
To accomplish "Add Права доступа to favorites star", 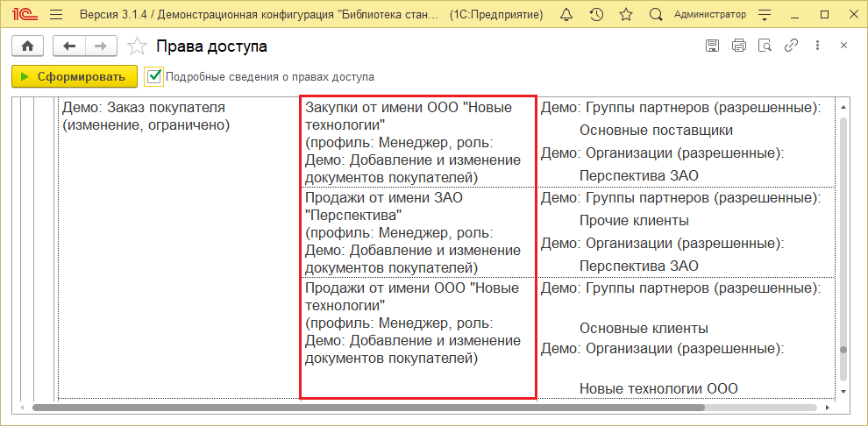I will coord(137,46).
